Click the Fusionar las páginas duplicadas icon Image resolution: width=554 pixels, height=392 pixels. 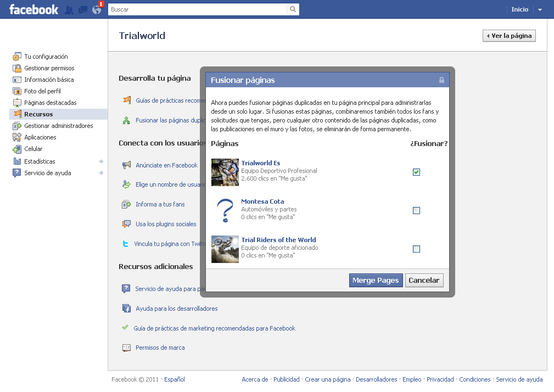(126, 120)
